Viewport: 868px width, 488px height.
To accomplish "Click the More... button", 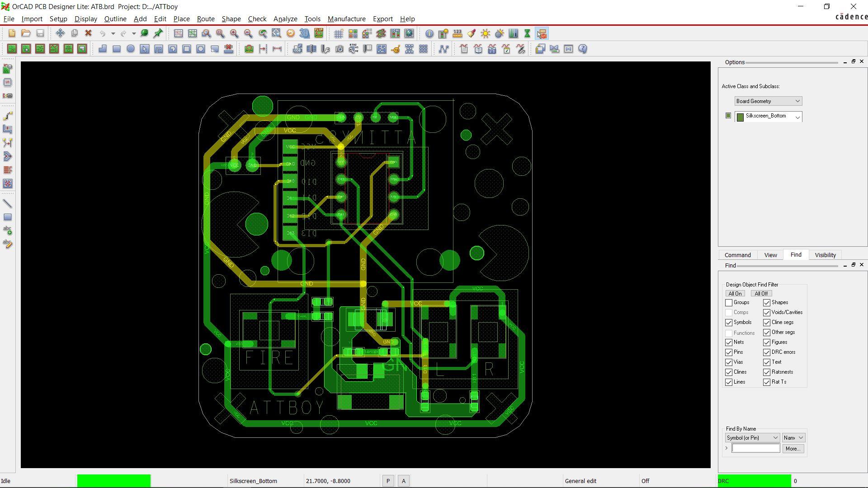I will point(793,449).
